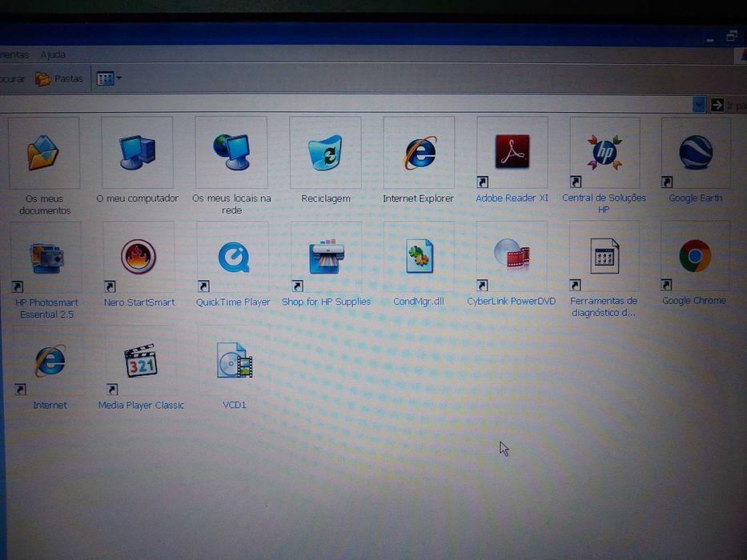Click the 'O meu computador' label text
Image resolution: width=747 pixels, height=560 pixels.
(x=137, y=198)
